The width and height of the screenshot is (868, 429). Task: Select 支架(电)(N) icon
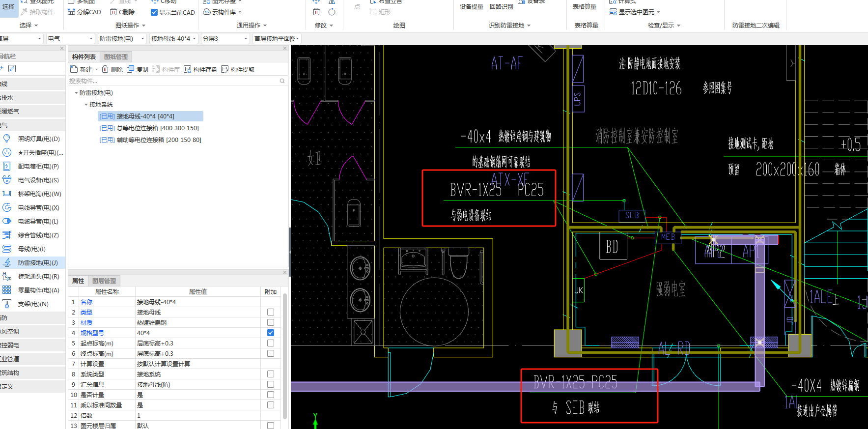(x=7, y=304)
